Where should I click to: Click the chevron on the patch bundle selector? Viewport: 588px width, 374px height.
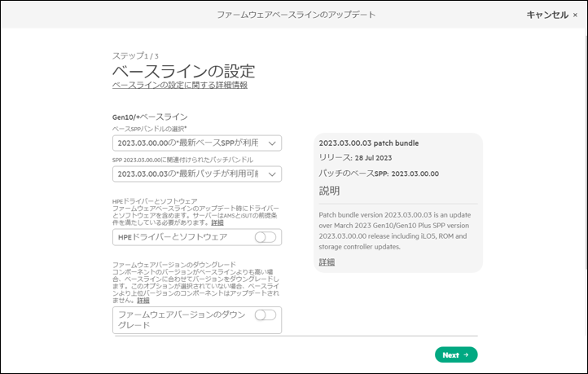click(272, 174)
